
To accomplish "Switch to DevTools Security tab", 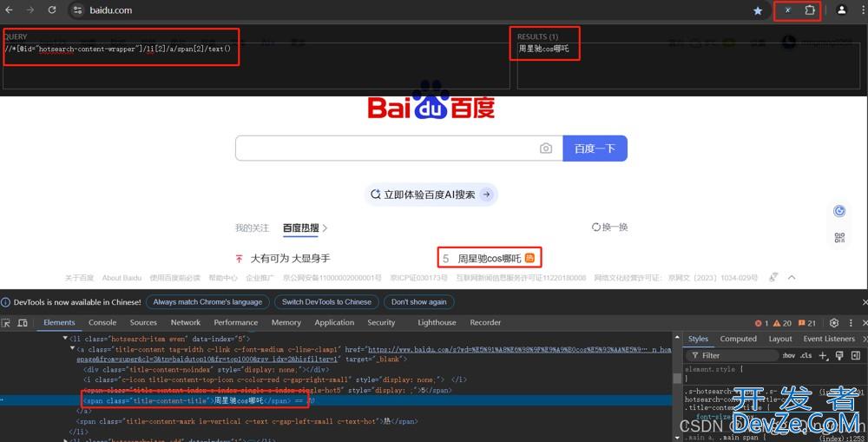I will point(381,322).
